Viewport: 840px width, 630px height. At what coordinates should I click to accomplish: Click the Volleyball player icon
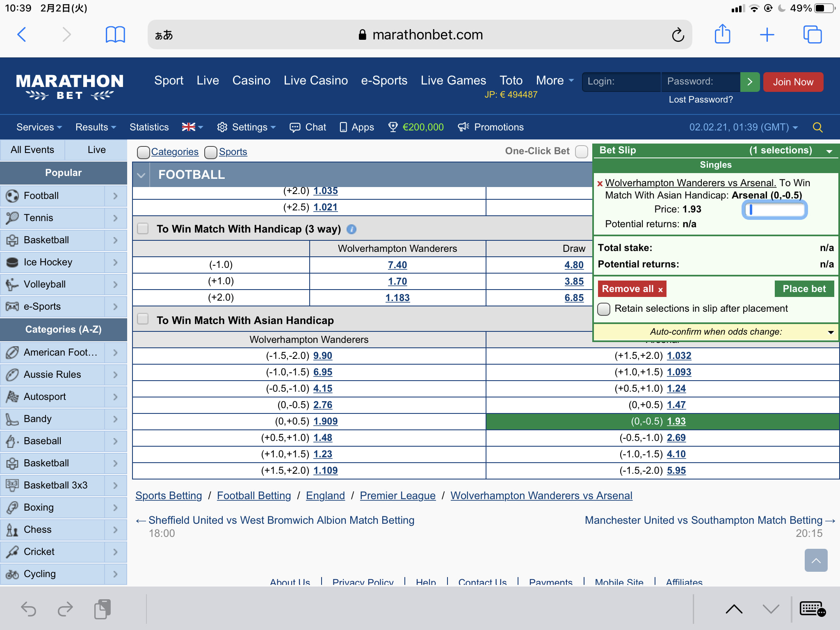tap(12, 285)
